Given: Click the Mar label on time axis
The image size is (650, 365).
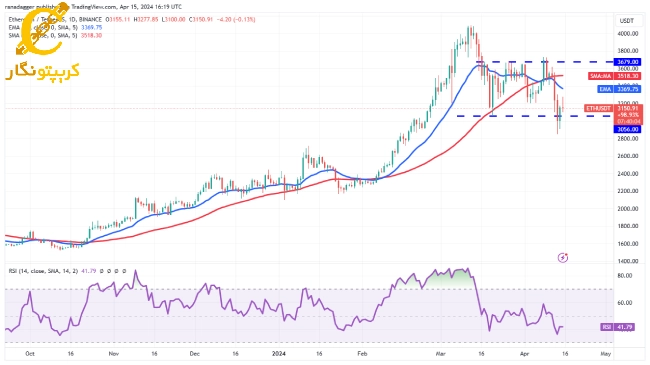Looking at the screenshot, I should tap(440, 354).
